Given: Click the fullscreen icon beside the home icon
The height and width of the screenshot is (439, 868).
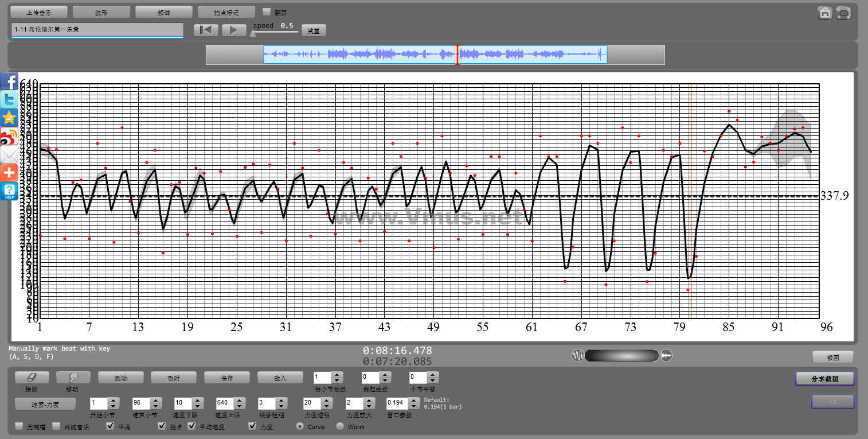Looking at the screenshot, I should [843, 13].
